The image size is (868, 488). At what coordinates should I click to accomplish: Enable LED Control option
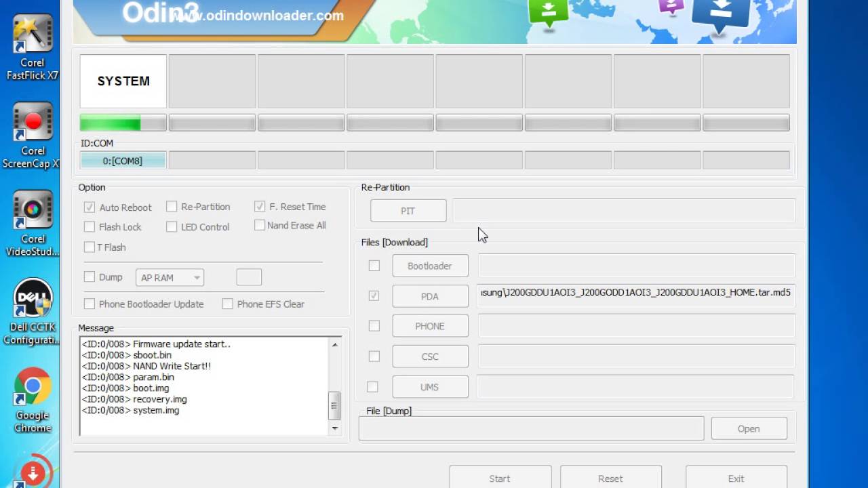coord(172,227)
